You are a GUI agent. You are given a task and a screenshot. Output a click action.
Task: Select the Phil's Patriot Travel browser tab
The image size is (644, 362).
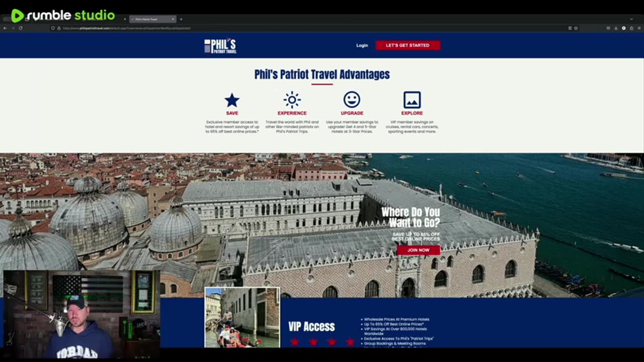[152, 19]
